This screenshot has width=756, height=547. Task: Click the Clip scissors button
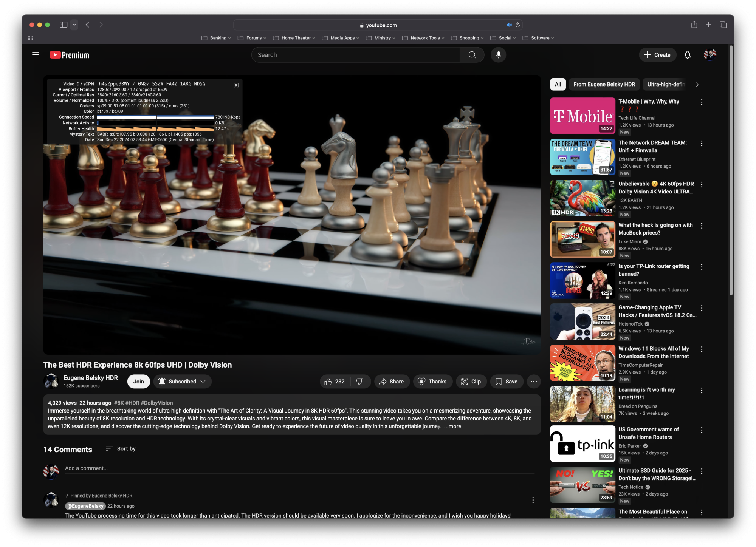click(x=471, y=382)
